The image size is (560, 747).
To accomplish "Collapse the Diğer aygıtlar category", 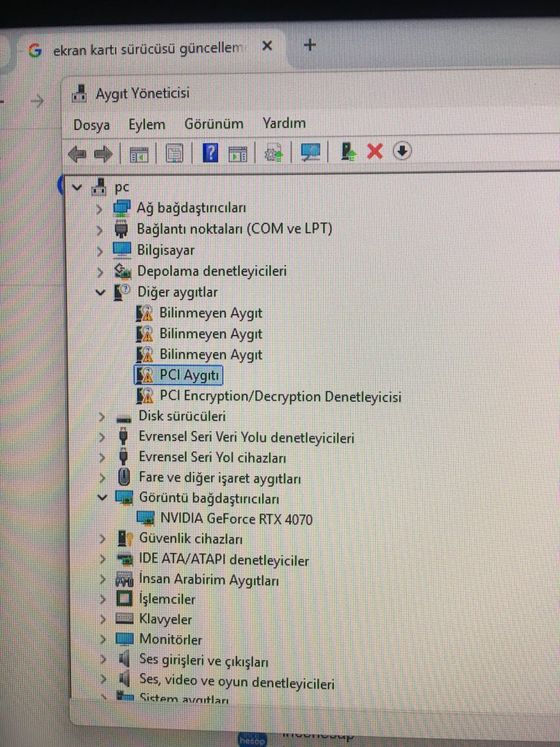I will 100,293.
